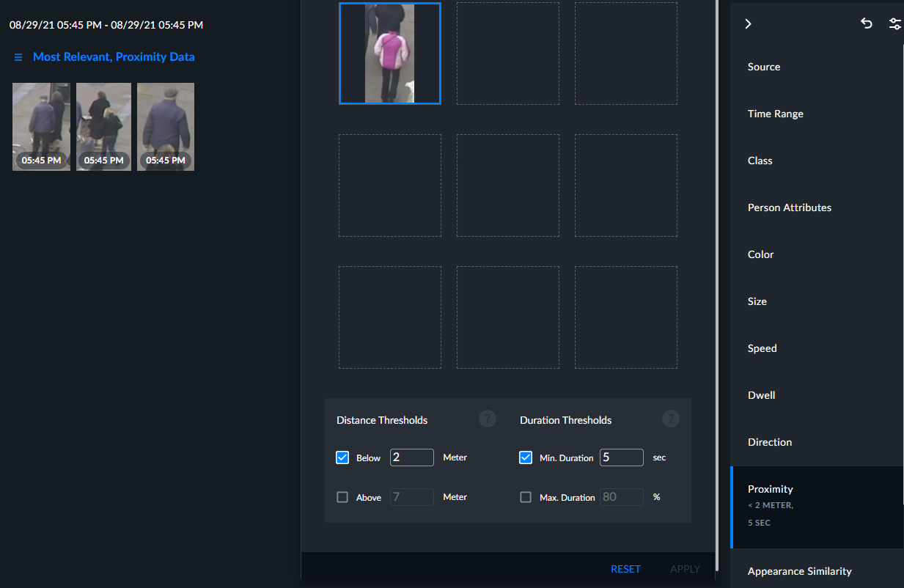Select the Proximity filter
This screenshot has height=588, width=904.
point(817,507)
